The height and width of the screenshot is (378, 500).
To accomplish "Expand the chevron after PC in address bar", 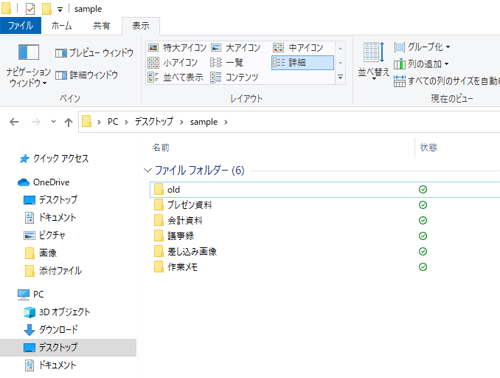I will 126,122.
